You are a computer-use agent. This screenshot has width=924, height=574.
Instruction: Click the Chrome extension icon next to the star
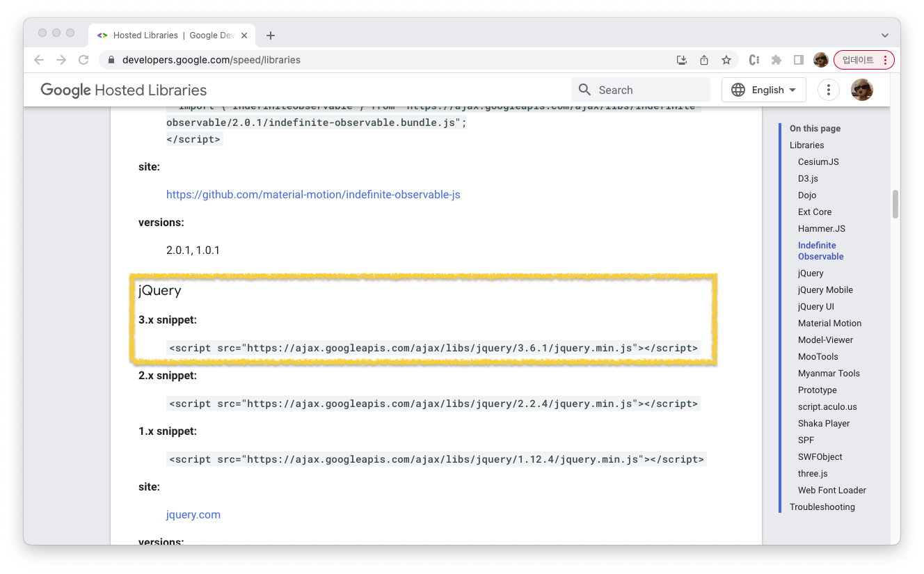pyautogui.click(x=754, y=60)
